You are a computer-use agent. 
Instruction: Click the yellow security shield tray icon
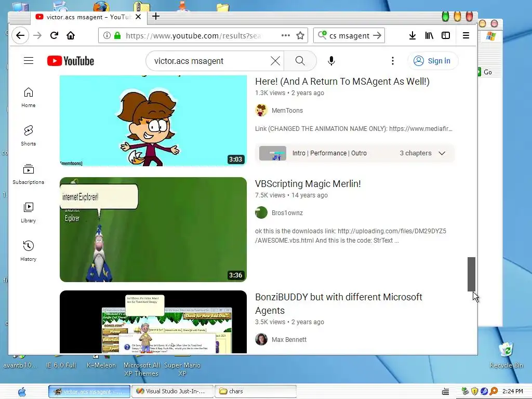pos(475,391)
